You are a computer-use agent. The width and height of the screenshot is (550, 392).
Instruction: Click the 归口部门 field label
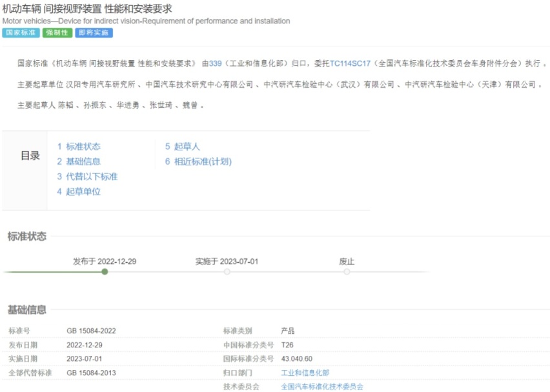click(238, 373)
